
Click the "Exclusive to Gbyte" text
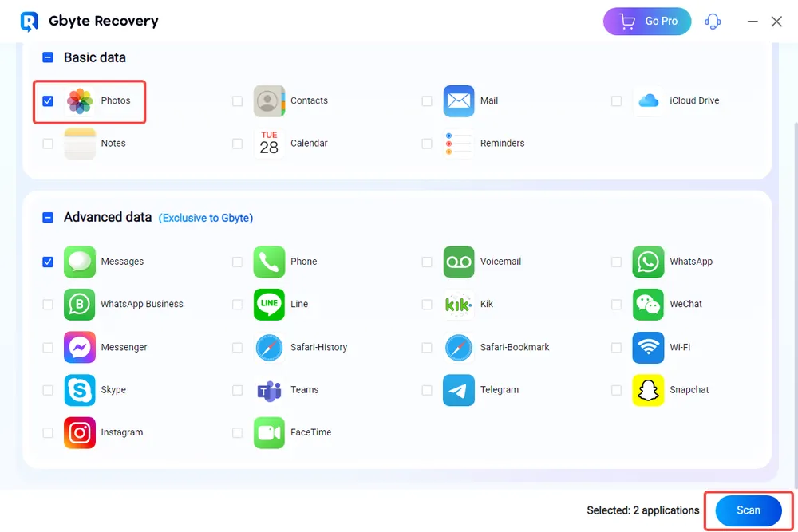pyautogui.click(x=206, y=219)
